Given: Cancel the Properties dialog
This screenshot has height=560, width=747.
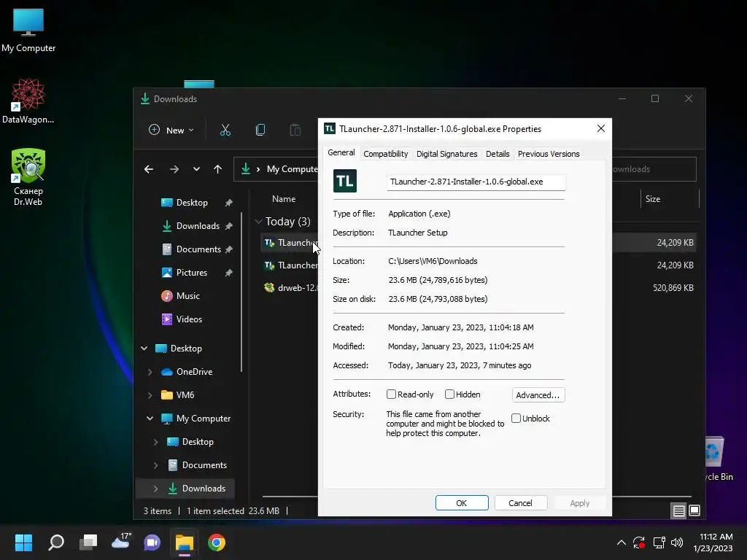Looking at the screenshot, I should point(520,503).
